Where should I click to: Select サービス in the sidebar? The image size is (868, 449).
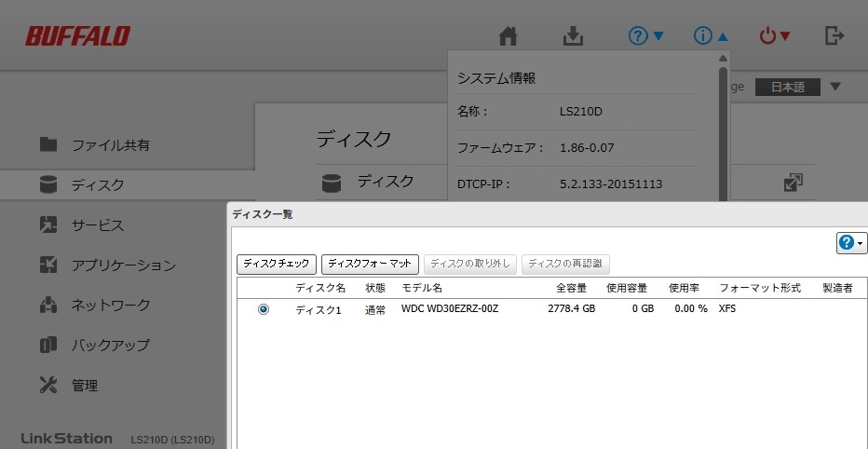97,225
